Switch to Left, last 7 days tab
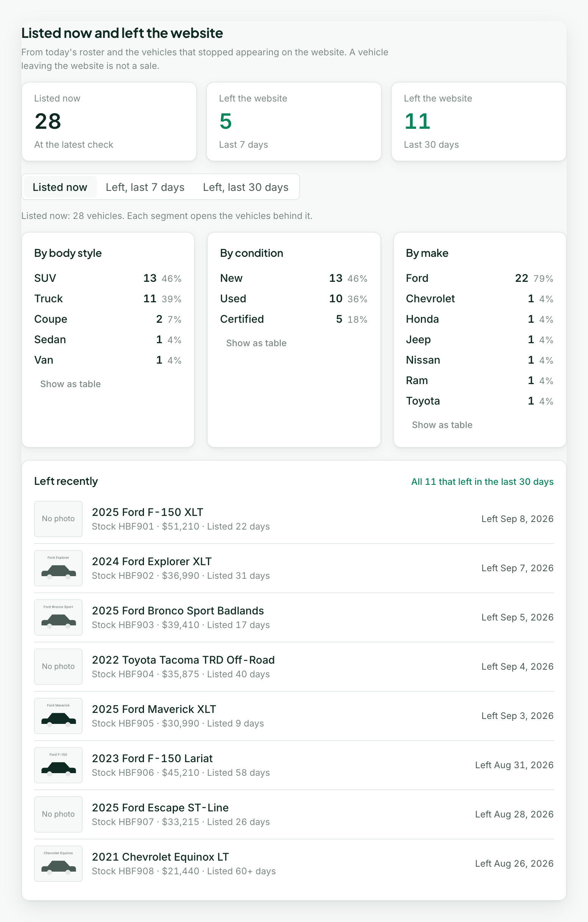Screen dimensions: 588x922 (145, 187)
